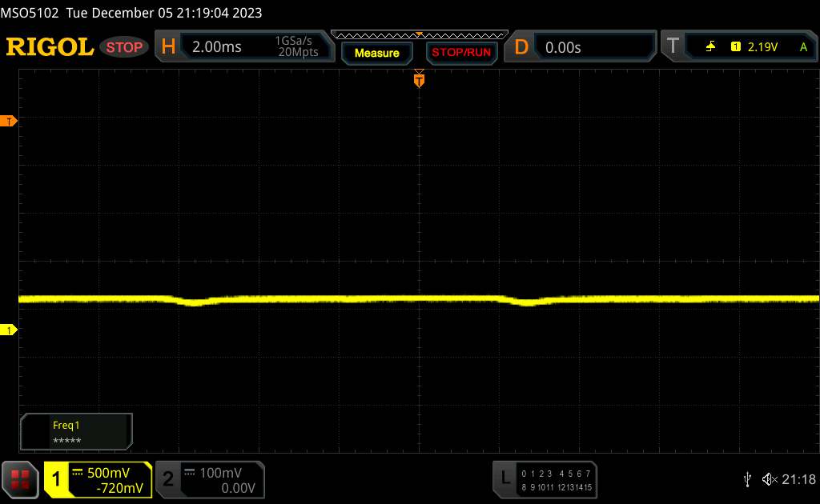The image size is (820, 504).
Task: Click channel 2 0.00V offset value
Action: pyautogui.click(x=238, y=488)
